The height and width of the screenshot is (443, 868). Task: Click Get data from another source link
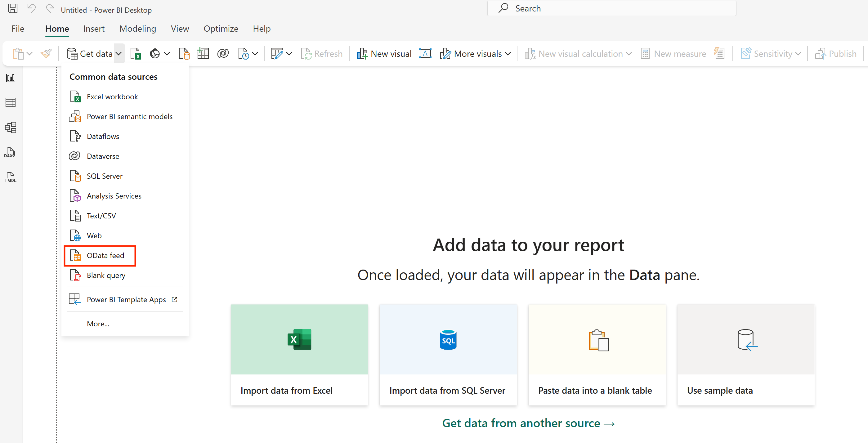[x=528, y=423]
